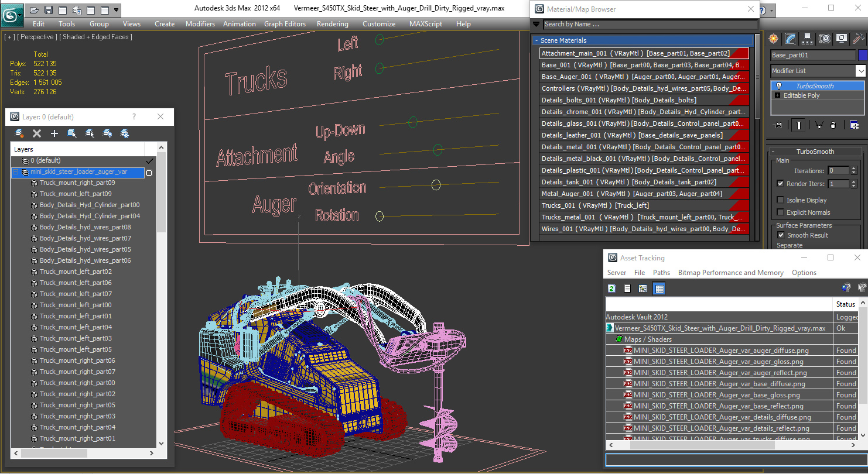Select the TurboSmooth modifier in stack

click(x=817, y=86)
